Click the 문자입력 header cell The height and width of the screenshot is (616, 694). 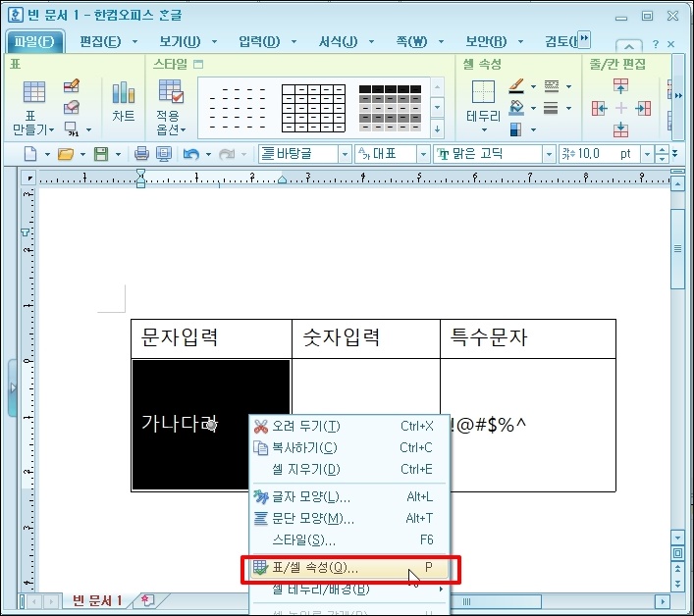pyautogui.click(x=212, y=338)
